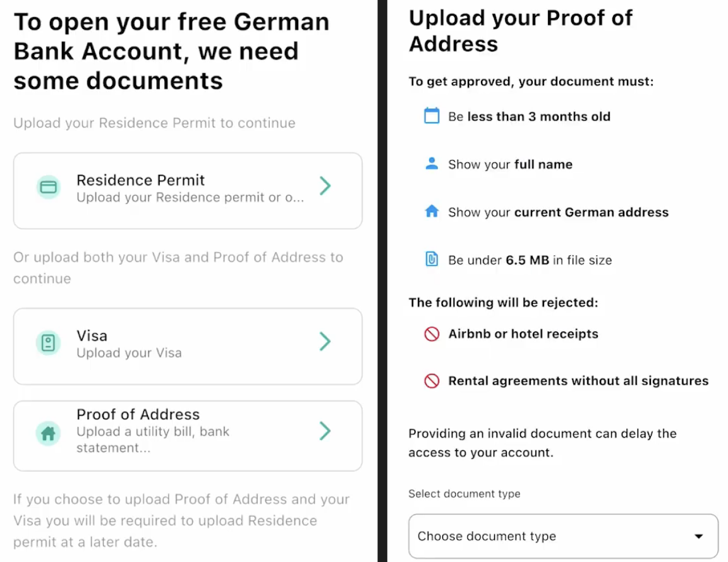Open the Visa chevron arrow
Image resolution: width=728 pixels, height=562 pixels.
(x=325, y=342)
